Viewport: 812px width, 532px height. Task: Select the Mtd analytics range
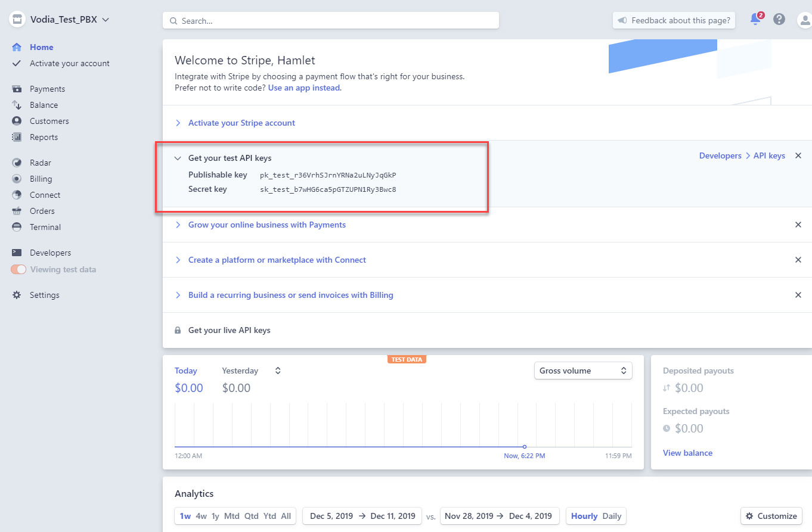(x=232, y=516)
